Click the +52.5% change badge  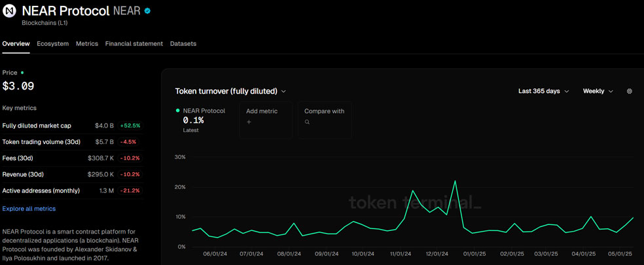point(132,126)
